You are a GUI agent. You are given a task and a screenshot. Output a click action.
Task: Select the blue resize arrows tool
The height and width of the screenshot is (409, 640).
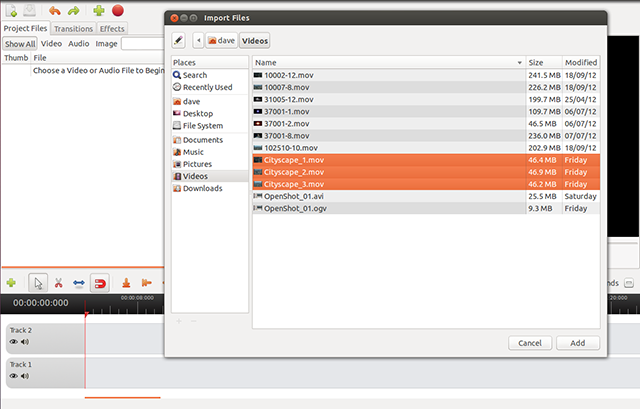(x=79, y=283)
